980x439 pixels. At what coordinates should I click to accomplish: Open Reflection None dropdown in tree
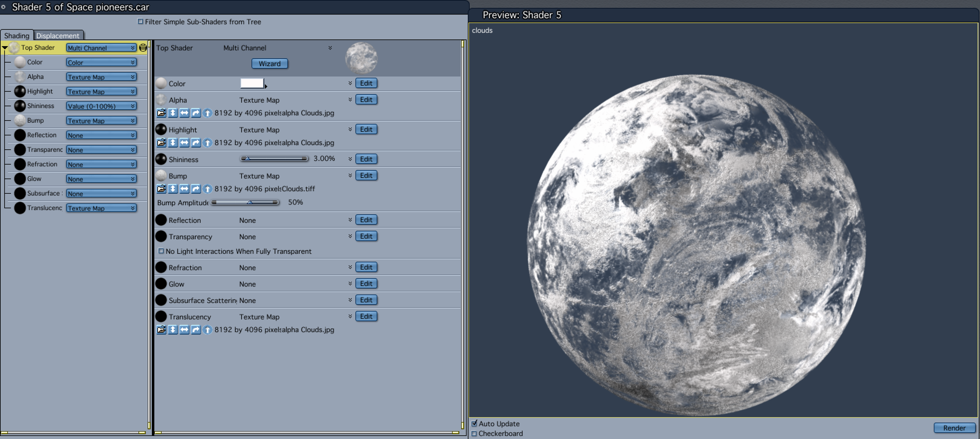(101, 135)
